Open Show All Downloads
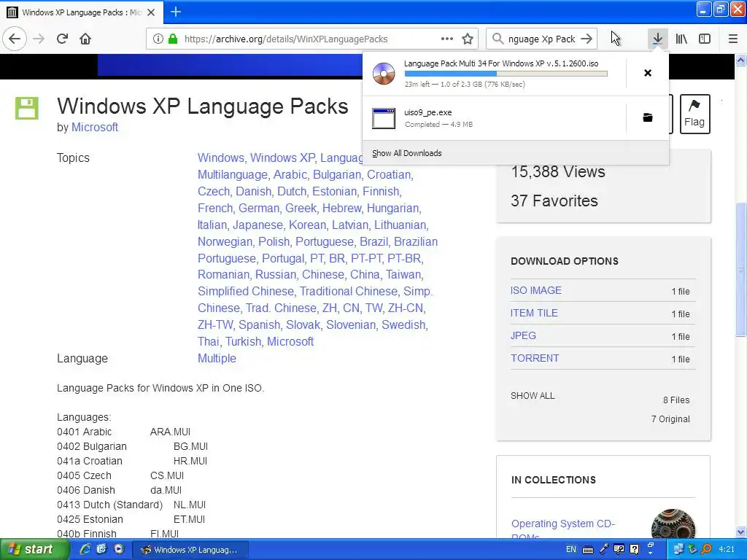747x560 pixels. pos(407,153)
